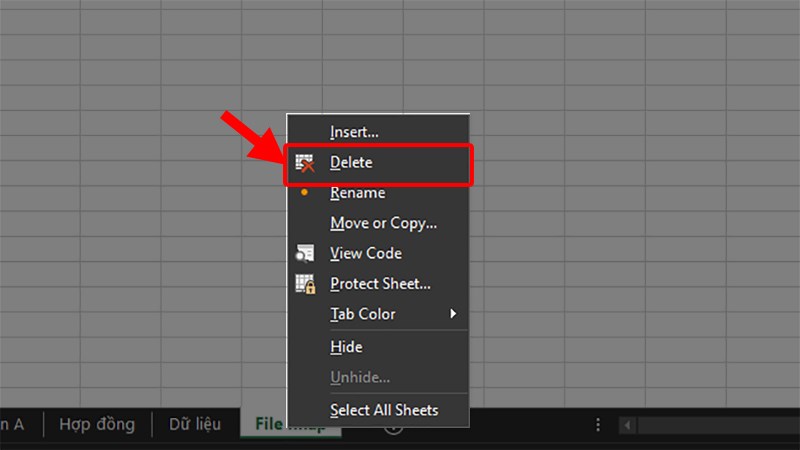This screenshot has width=800, height=450.
Task: Select Delete in the context menu
Action: [x=378, y=162]
